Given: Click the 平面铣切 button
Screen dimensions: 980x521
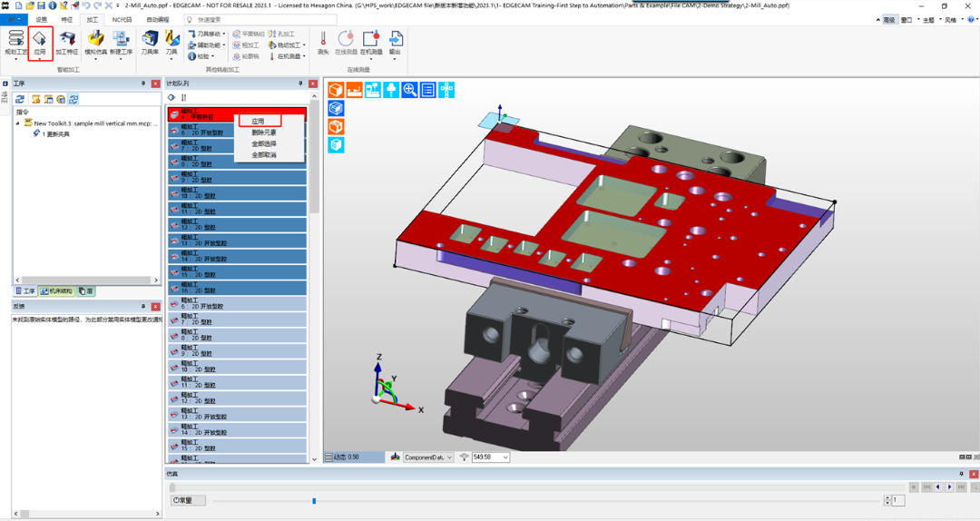Looking at the screenshot, I should tap(249, 34).
